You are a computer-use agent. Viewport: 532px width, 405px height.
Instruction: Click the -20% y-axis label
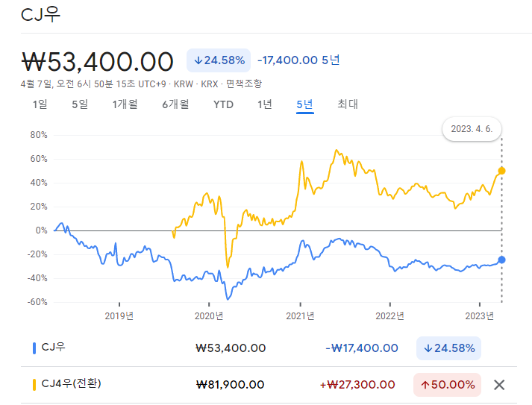37,254
